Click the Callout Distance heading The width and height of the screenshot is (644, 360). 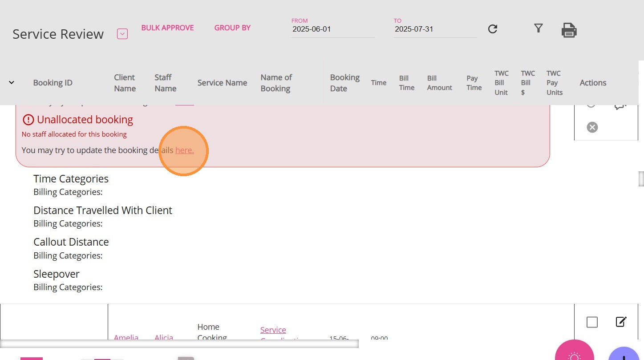coord(71,242)
